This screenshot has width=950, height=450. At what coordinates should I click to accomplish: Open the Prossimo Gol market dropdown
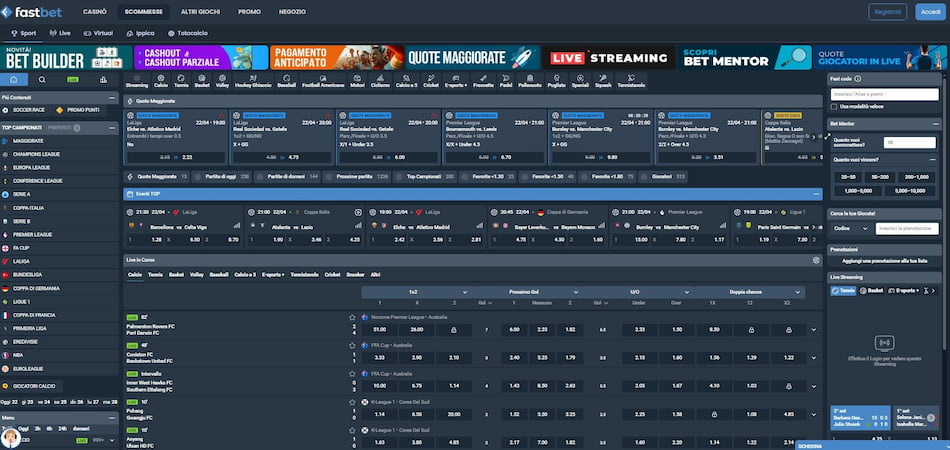click(527, 292)
